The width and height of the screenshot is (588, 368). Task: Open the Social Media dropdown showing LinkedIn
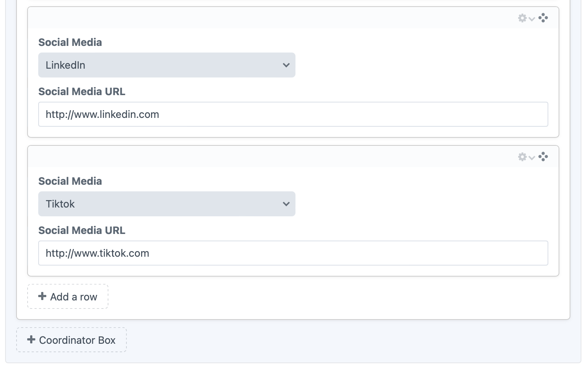pyautogui.click(x=166, y=65)
